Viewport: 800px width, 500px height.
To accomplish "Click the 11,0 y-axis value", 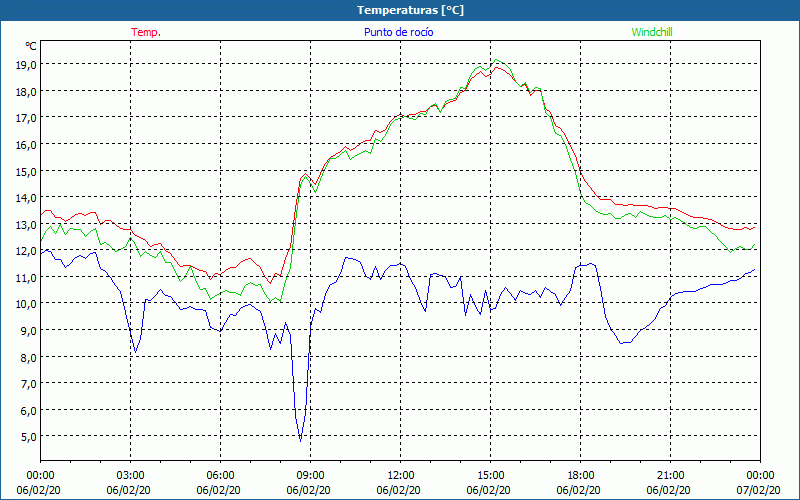I will (27, 278).
